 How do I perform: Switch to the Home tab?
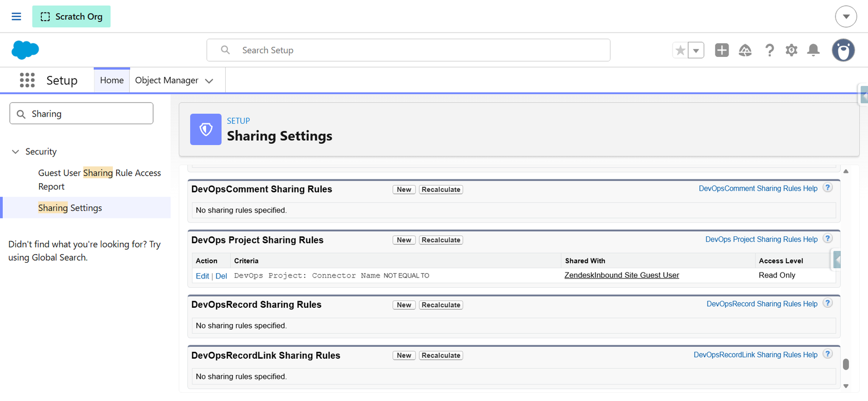(x=112, y=80)
